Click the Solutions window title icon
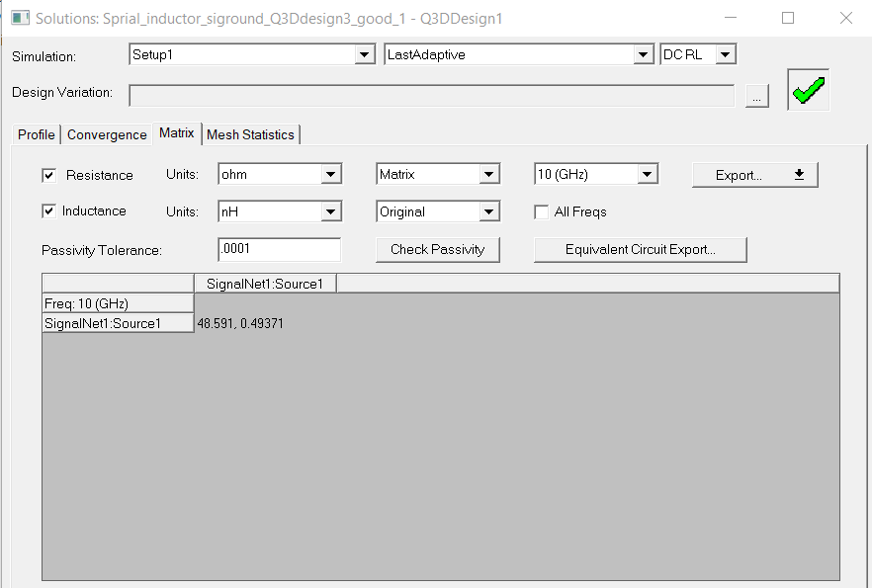This screenshot has width=872, height=588. 20,19
